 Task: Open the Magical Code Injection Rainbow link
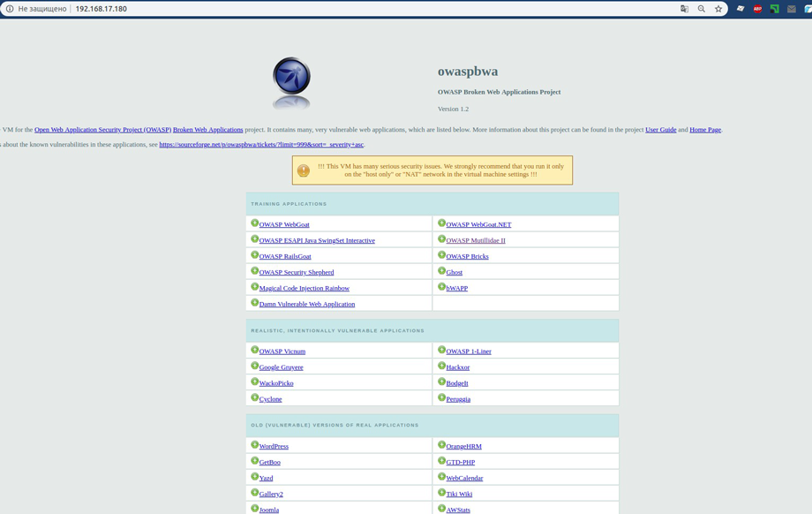(x=304, y=289)
